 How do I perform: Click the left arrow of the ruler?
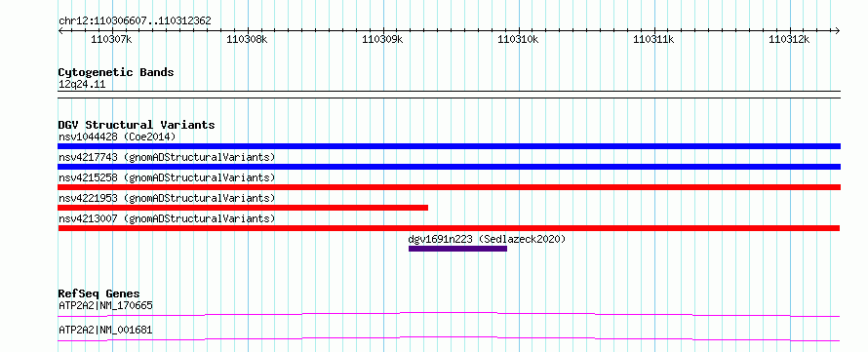[60, 30]
